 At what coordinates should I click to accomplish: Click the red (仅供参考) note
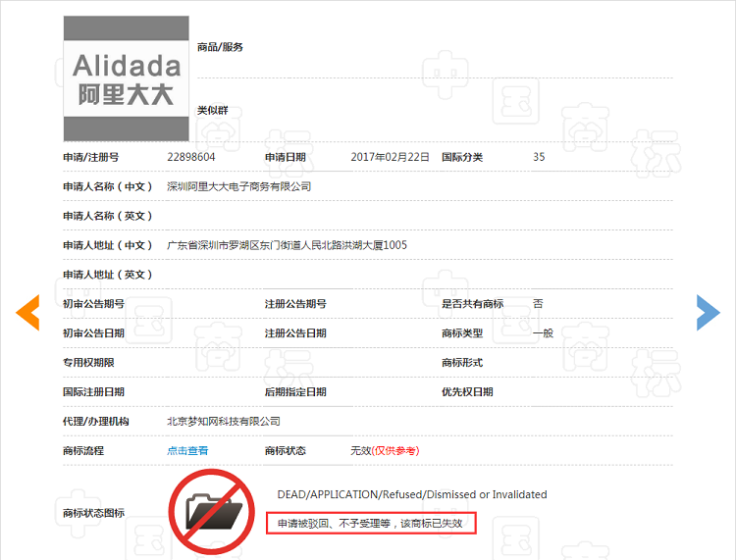tap(395, 451)
